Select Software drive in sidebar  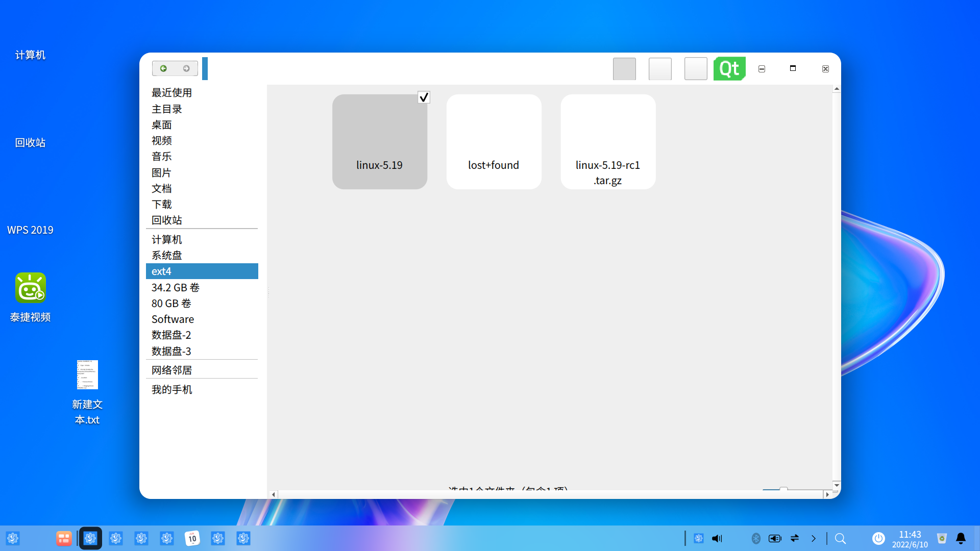click(x=173, y=319)
